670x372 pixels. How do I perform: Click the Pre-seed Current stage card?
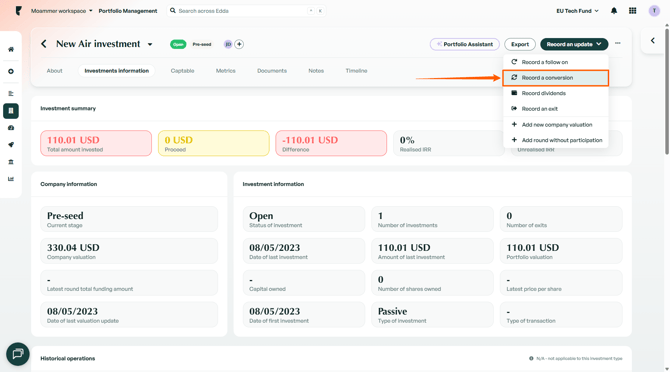[x=129, y=219]
